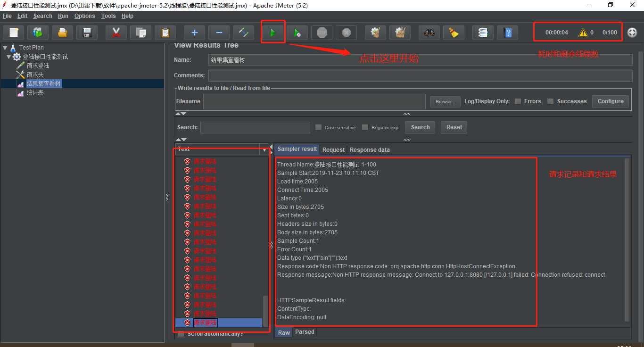Screen dimensions: 644x347
Task: Click the Shutdown threads toolbar icon
Action: 346,33
